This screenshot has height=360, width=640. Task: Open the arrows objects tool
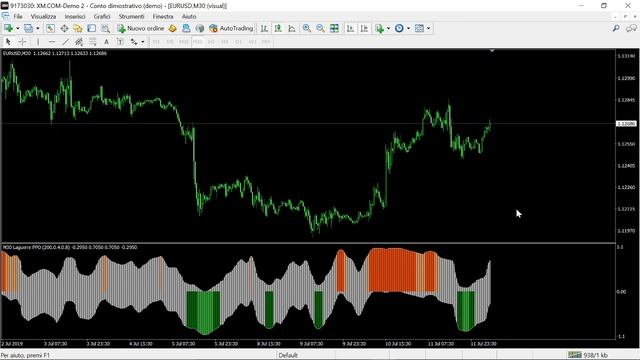pos(134,42)
